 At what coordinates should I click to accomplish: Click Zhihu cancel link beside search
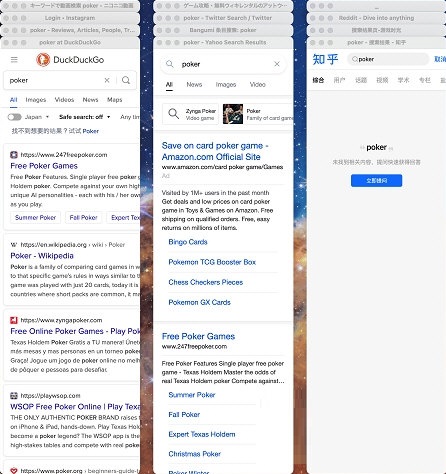coord(440,59)
